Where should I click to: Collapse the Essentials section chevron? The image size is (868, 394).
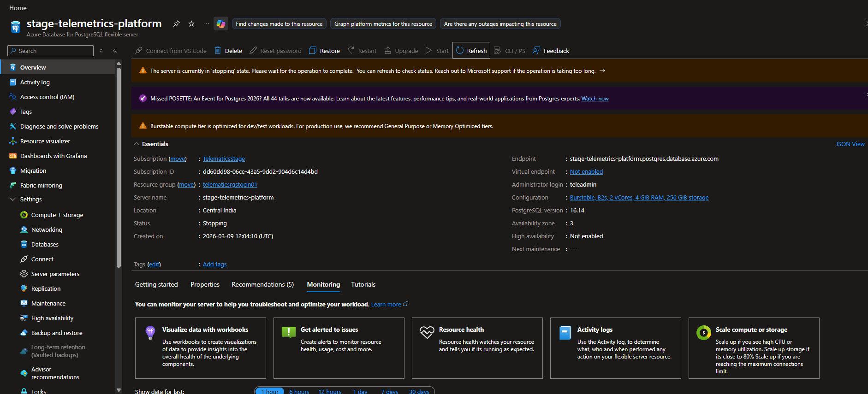(137, 144)
